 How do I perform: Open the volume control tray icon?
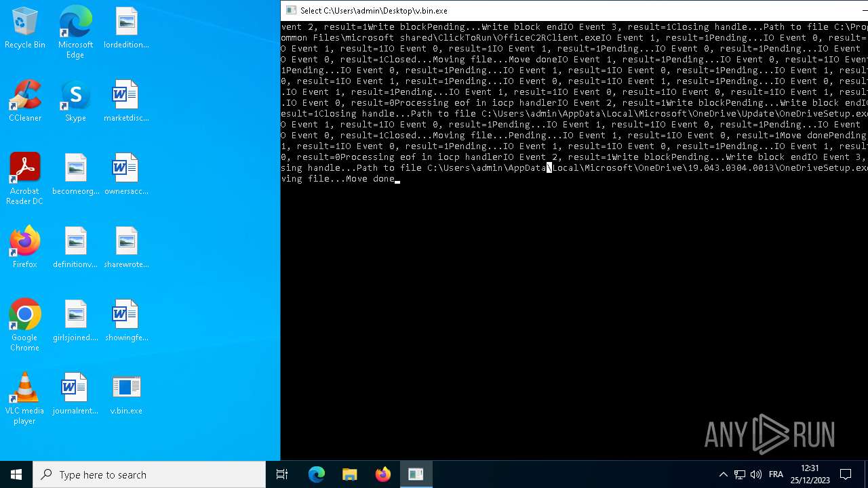756,474
